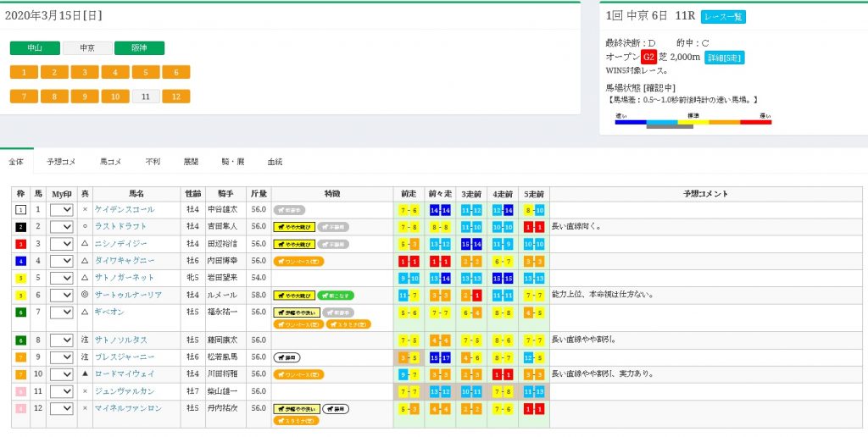The width and height of the screenshot is (868, 437).
Task: Go to race number 6
Action: click(176, 72)
